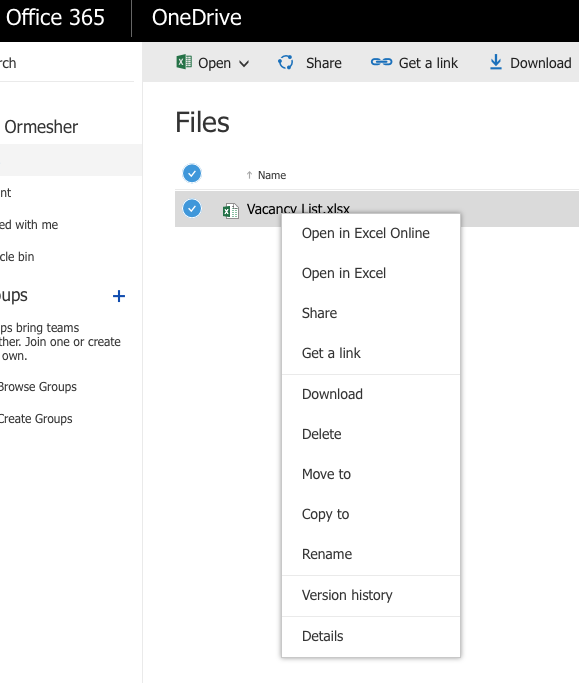Screen dimensions: 579x683
Task: Click the Ormesher user name in sidebar
Action: 41,127
